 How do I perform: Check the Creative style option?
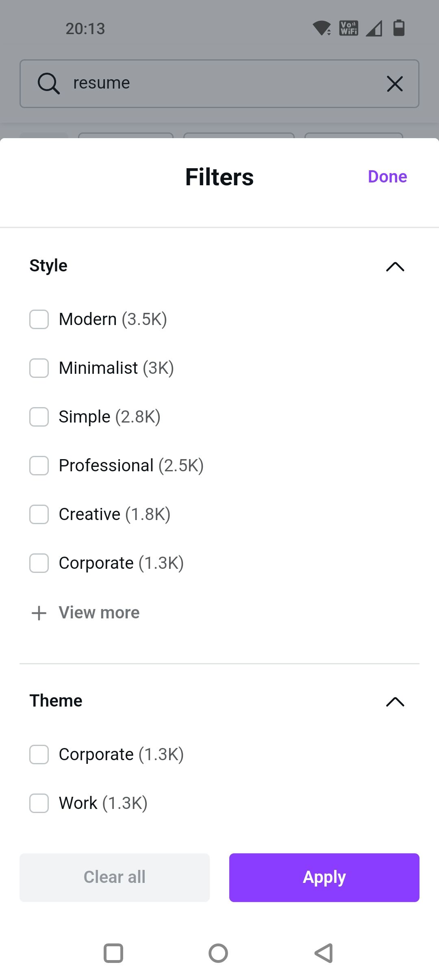(39, 514)
